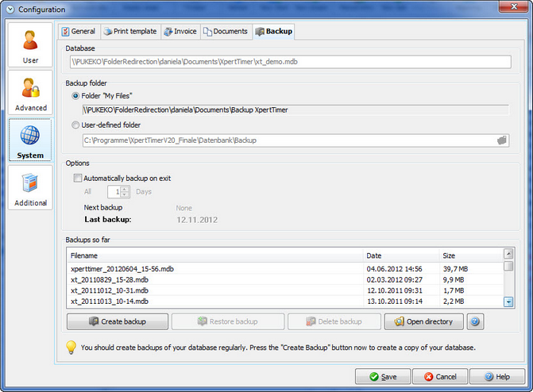Screen dimensions: 533x392
Task: Click the Database path field
Action: 291,62
